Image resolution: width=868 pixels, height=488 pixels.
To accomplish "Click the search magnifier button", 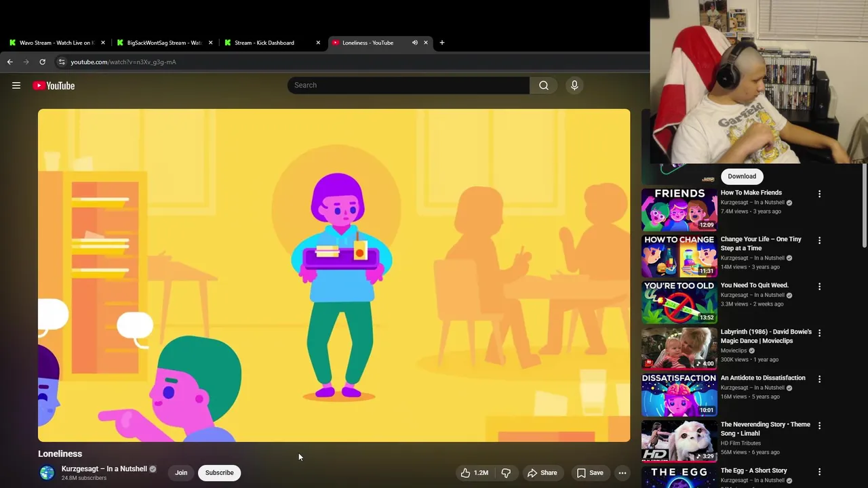I will click(x=544, y=85).
